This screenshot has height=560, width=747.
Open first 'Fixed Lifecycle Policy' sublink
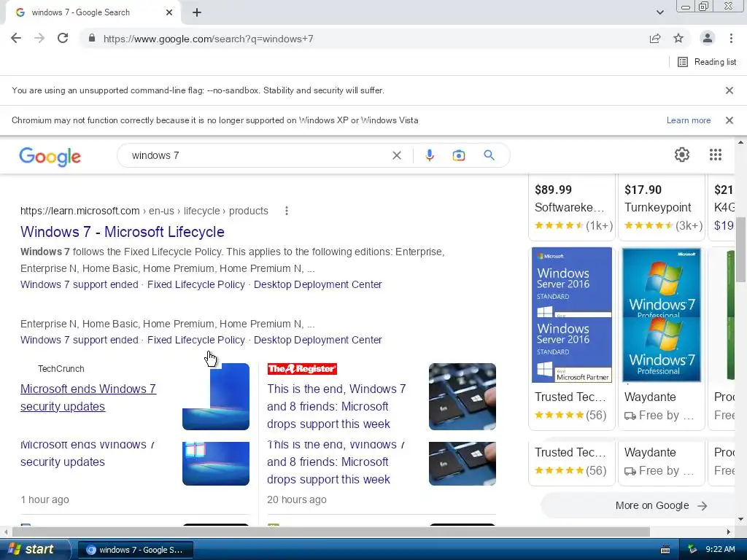click(196, 285)
